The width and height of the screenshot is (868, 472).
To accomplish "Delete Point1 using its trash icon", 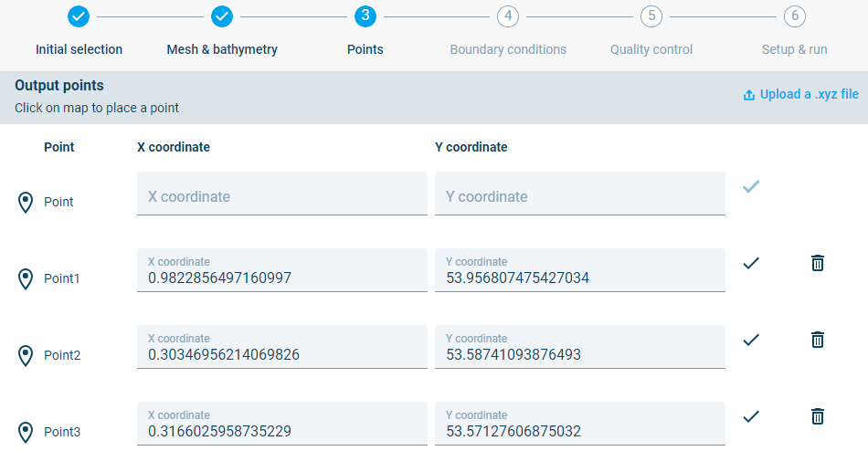I will click(x=818, y=263).
